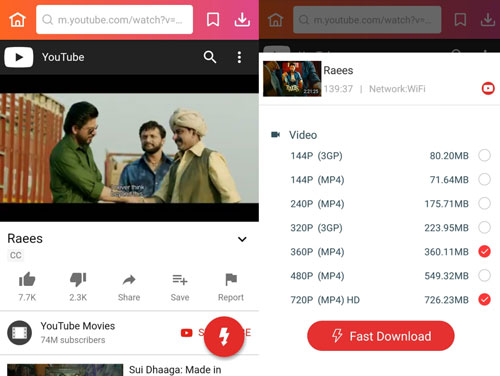This screenshot has width=500, height=376.
Task: Toggle 360P (MP4) 360.11MB checked option
Action: point(484,251)
